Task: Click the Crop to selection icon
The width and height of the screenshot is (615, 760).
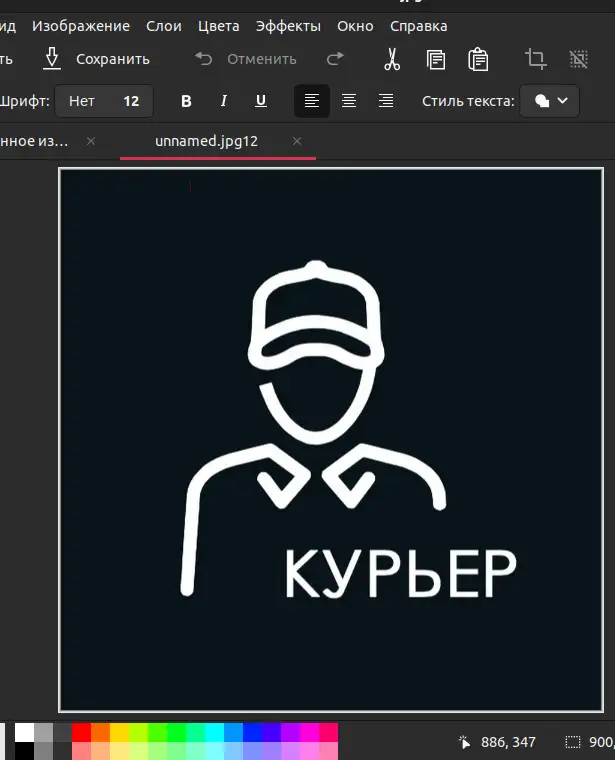Action: tap(535, 59)
